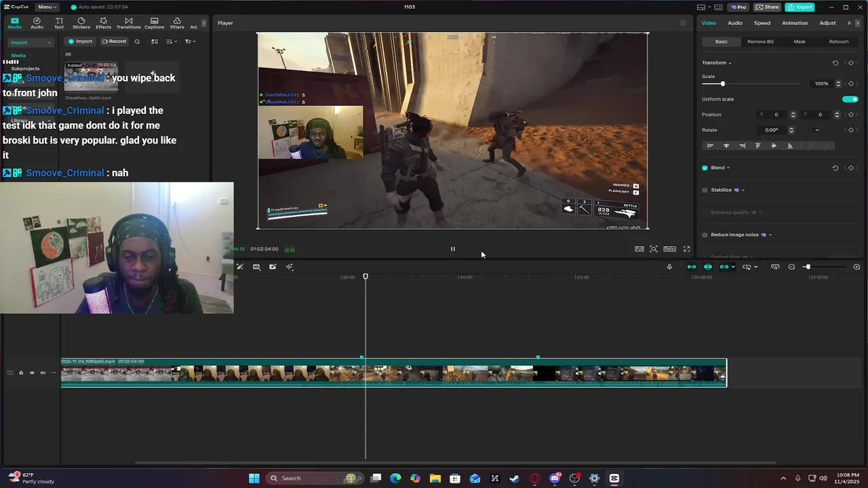Zoom in the timeline with plus icon

tap(856, 267)
